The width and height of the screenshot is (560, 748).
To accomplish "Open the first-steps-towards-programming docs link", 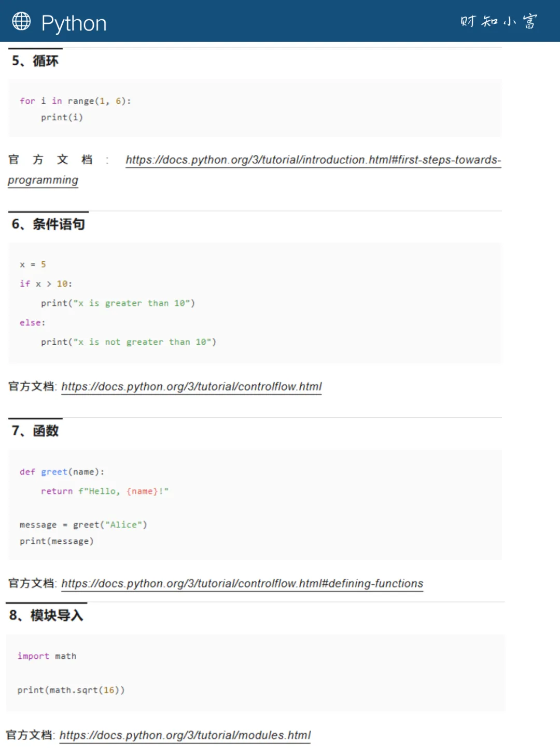I will (x=313, y=160).
